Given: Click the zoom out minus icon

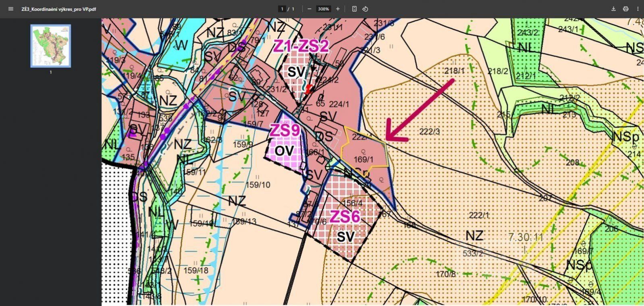Looking at the screenshot, I should tap(310, 9).
